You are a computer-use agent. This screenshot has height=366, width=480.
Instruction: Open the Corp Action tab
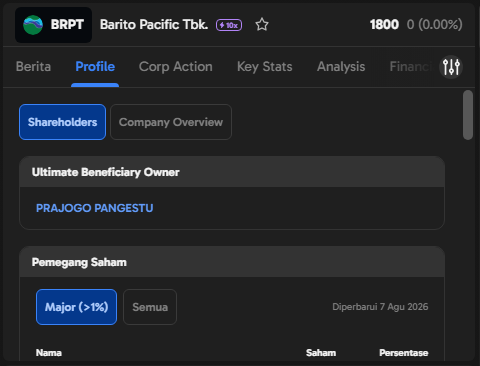tap(176, 67)
